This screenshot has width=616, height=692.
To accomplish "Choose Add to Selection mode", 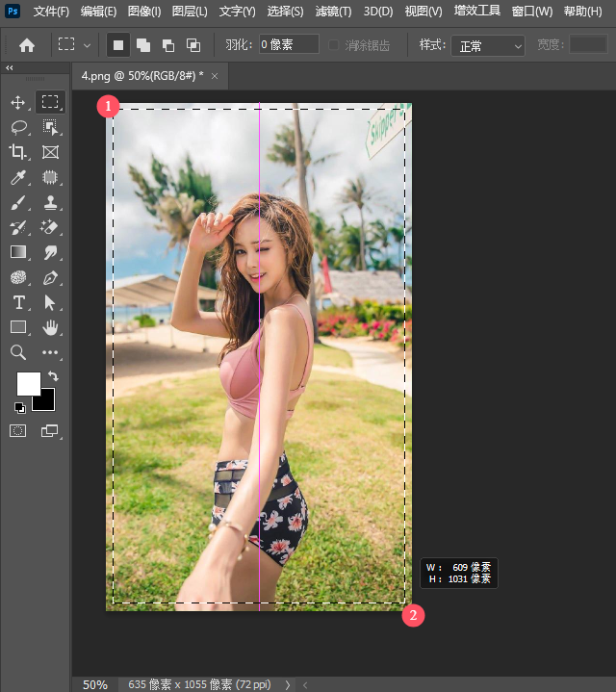I will [x=143, y=45].
